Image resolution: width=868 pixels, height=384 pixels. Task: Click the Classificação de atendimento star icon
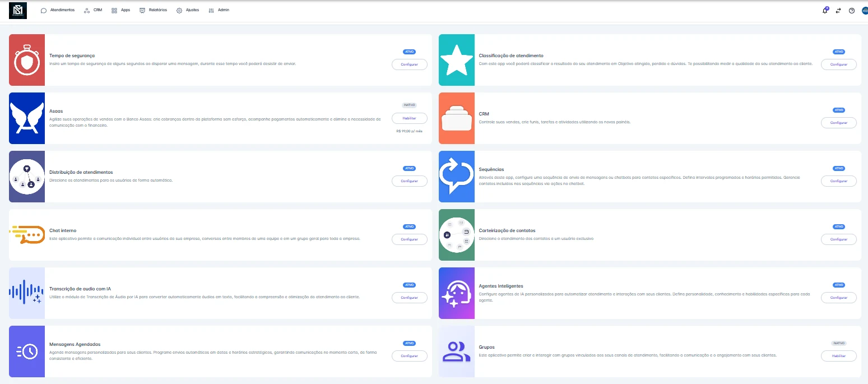click(x=457, y=60)
